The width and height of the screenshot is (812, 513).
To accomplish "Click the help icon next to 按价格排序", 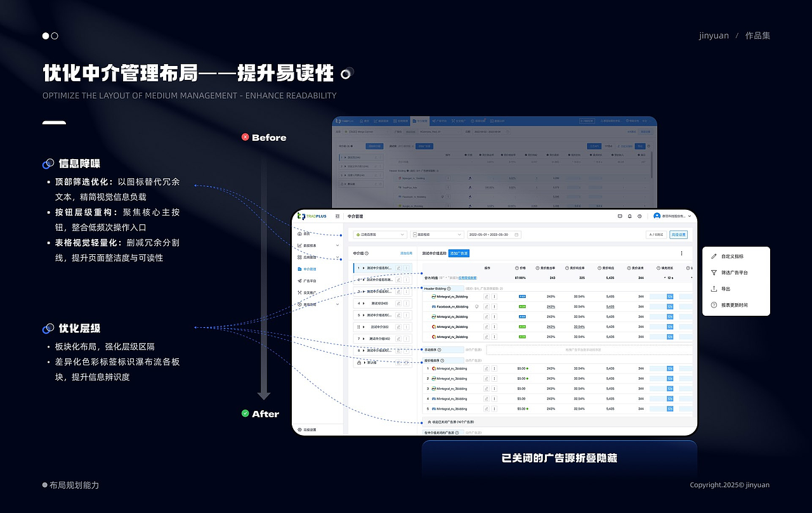I will (x=442, y=361).
